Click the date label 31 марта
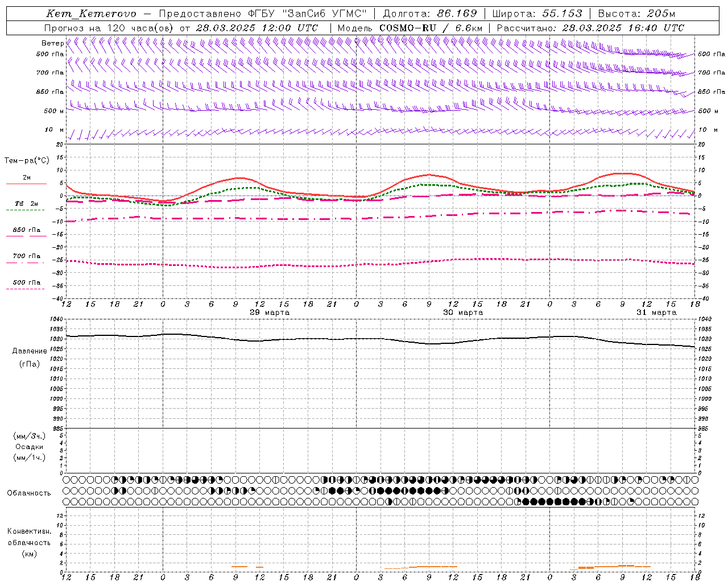The image size is (728, 582). [x=656, y=312]
